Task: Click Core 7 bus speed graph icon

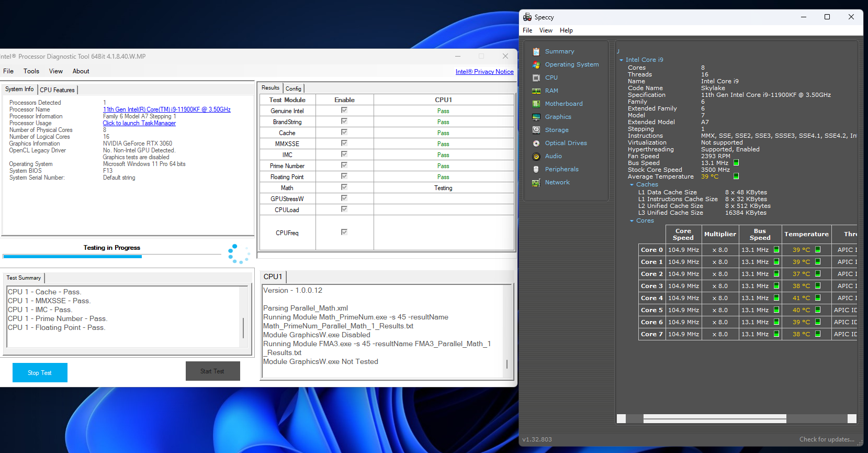Action: point(776,334)
